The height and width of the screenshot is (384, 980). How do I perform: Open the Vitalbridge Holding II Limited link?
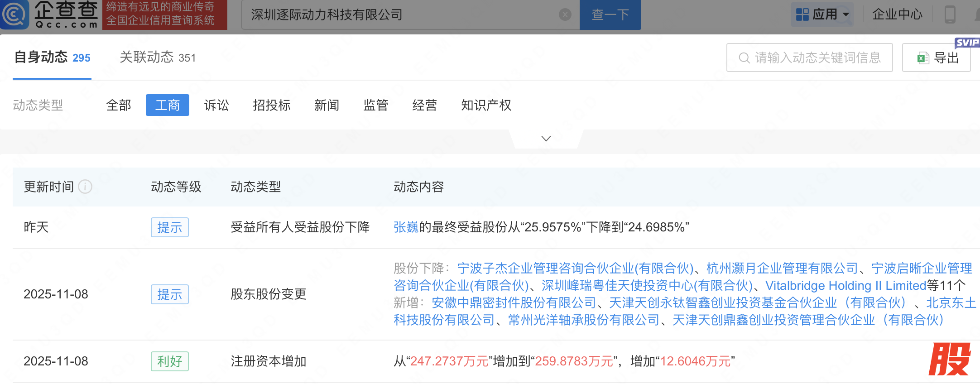(845, 286)
